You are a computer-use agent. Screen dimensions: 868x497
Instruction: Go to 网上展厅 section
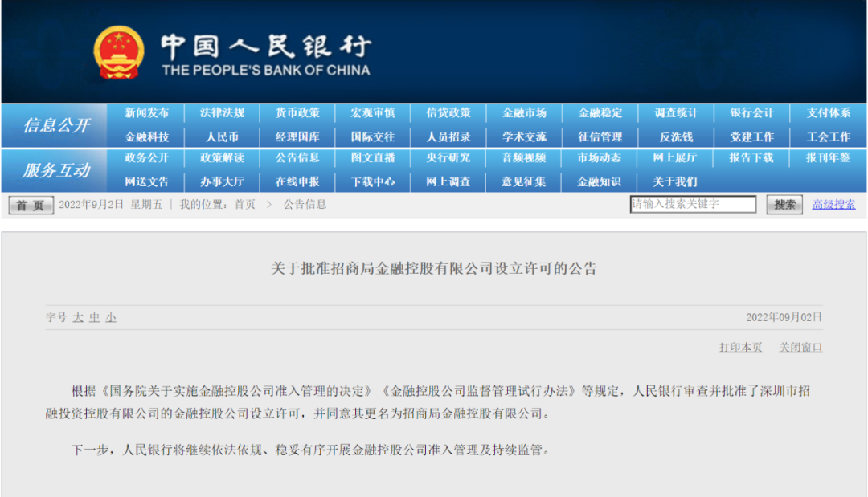(x=675, y=157)
